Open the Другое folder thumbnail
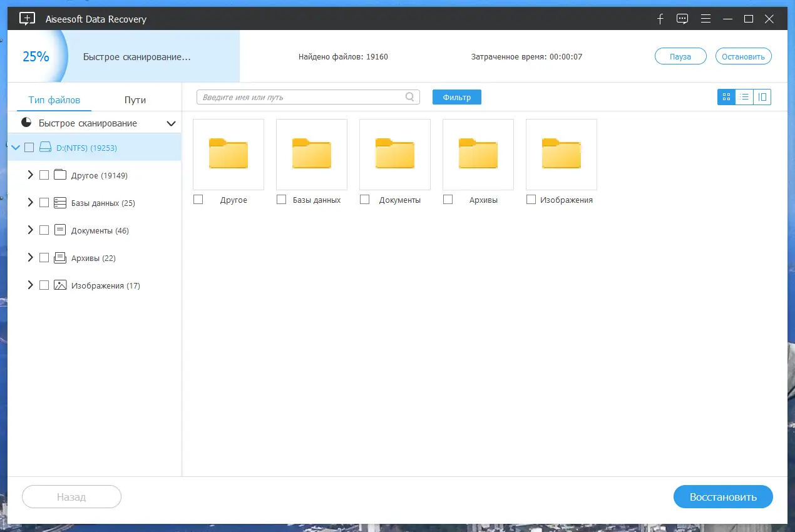Screen dimensions: 795x532 pos(228,155)
